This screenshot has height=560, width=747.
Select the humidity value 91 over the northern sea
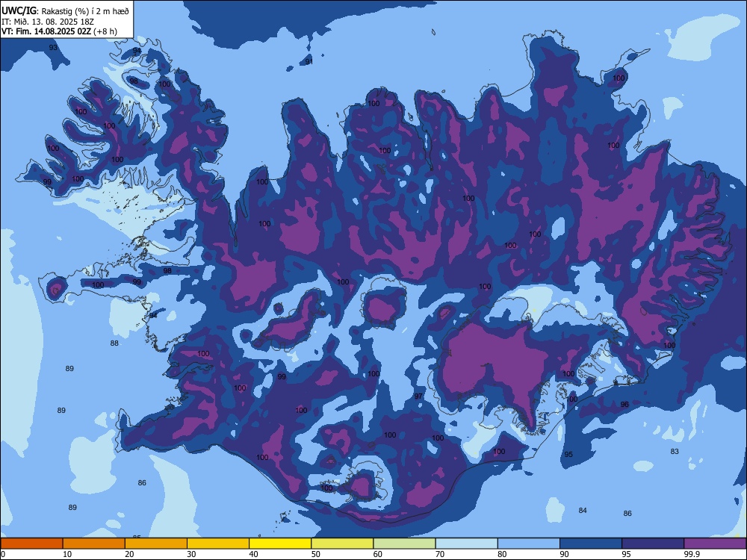309,62
